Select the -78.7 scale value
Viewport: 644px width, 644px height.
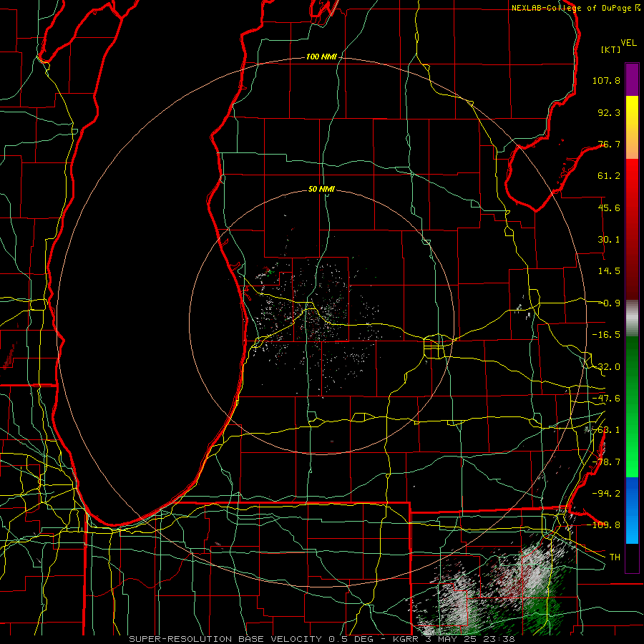[x=606, y=462]
